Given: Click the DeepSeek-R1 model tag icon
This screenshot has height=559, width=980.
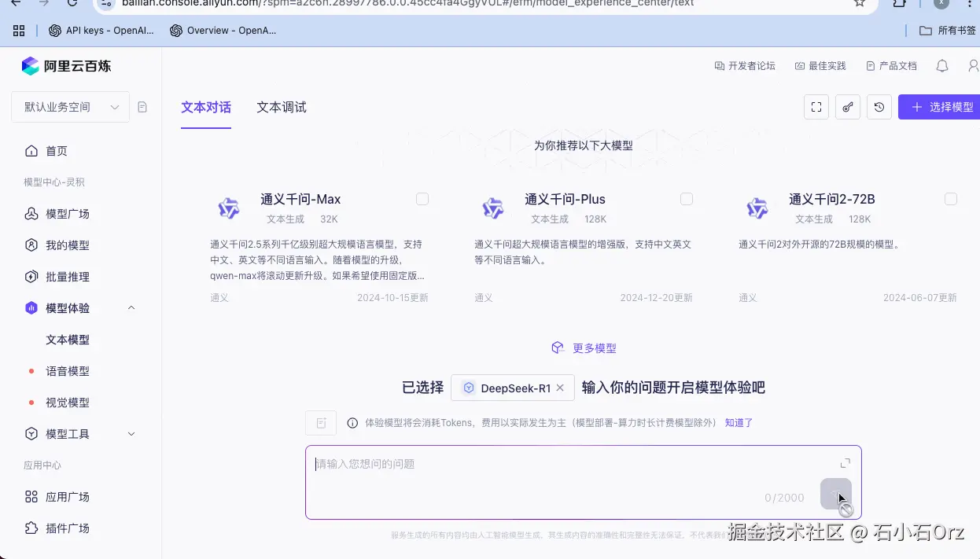Looking at the screenshot, I should pos(469,388).
